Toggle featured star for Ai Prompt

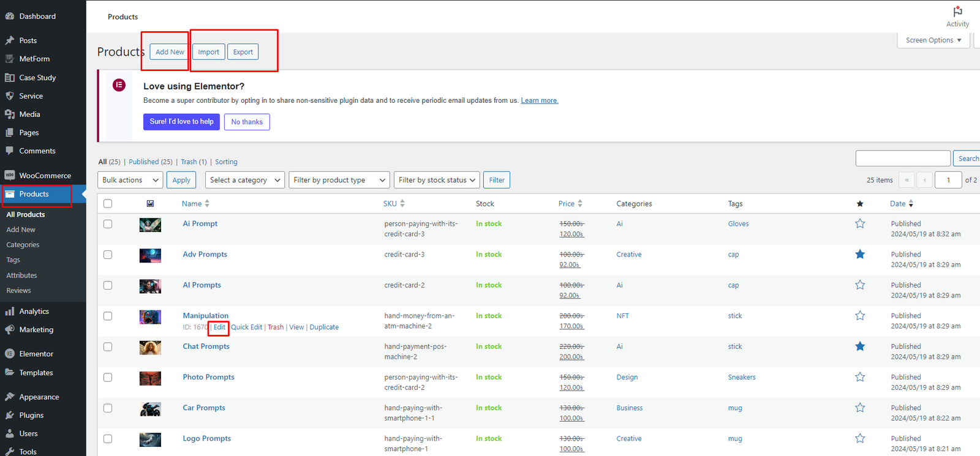pos(860,224)
